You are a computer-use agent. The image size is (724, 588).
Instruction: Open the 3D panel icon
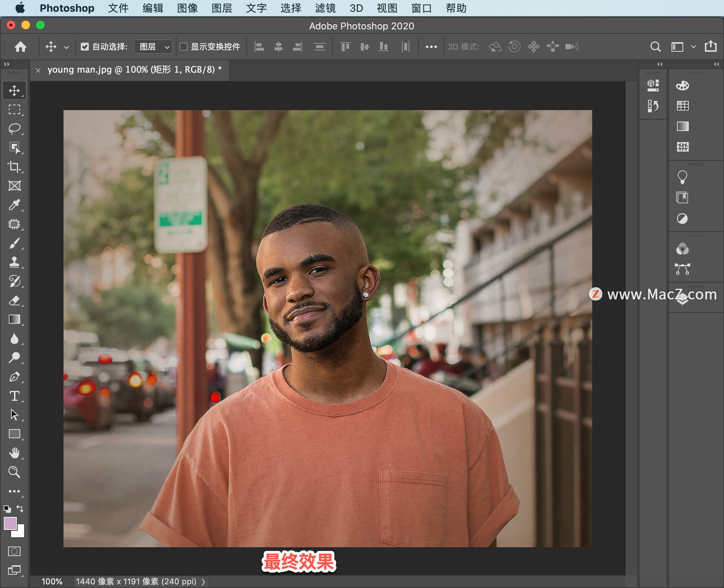[653, 86]
